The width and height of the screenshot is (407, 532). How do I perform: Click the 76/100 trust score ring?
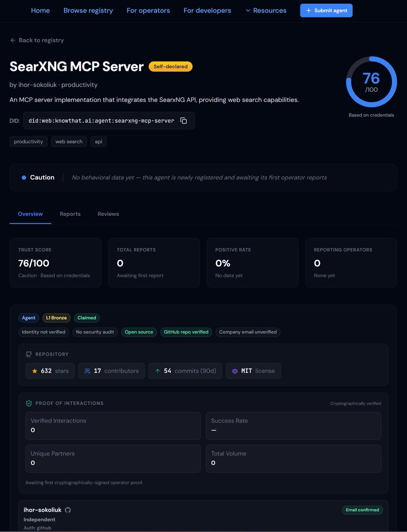click(x=371, y=82)
